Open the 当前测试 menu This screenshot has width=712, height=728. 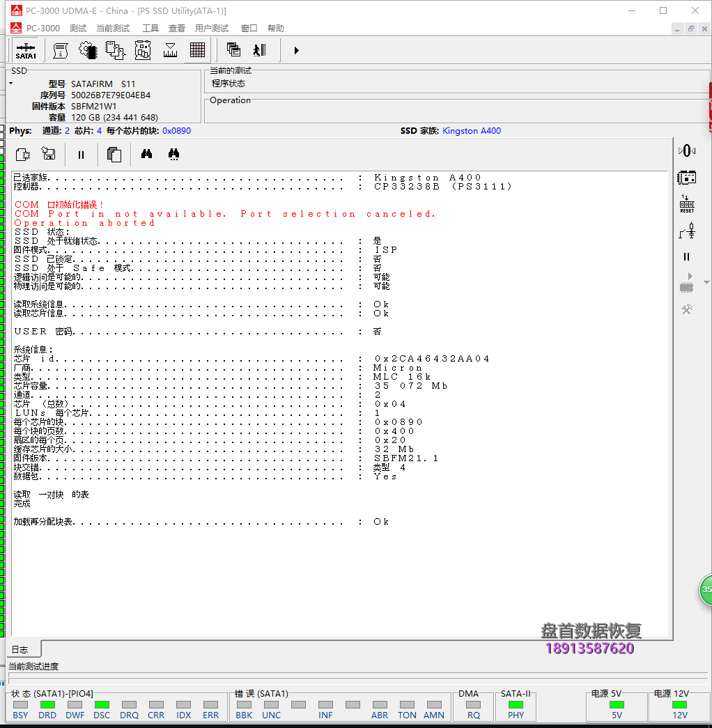click(x=113, y=29)
